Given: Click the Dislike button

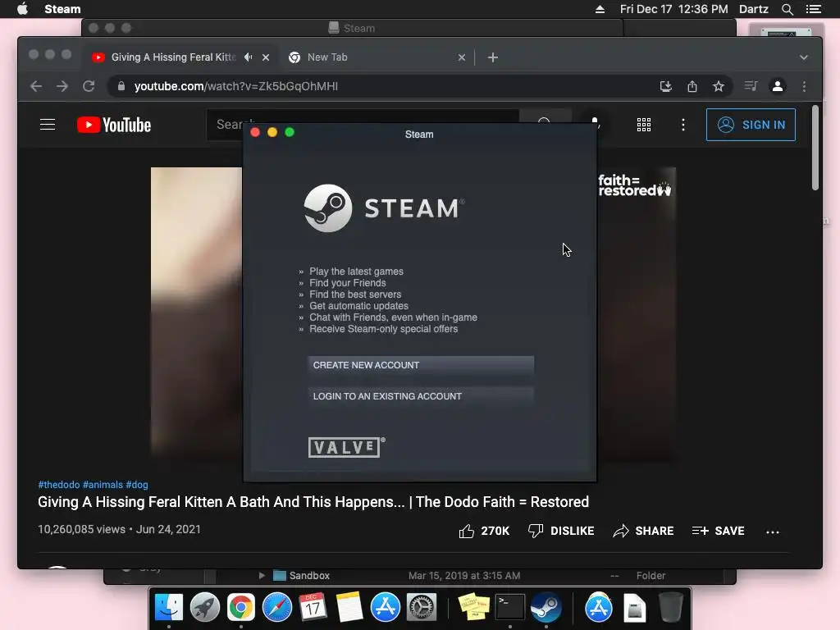Looking at the screenshot, I should pos(561,531).
